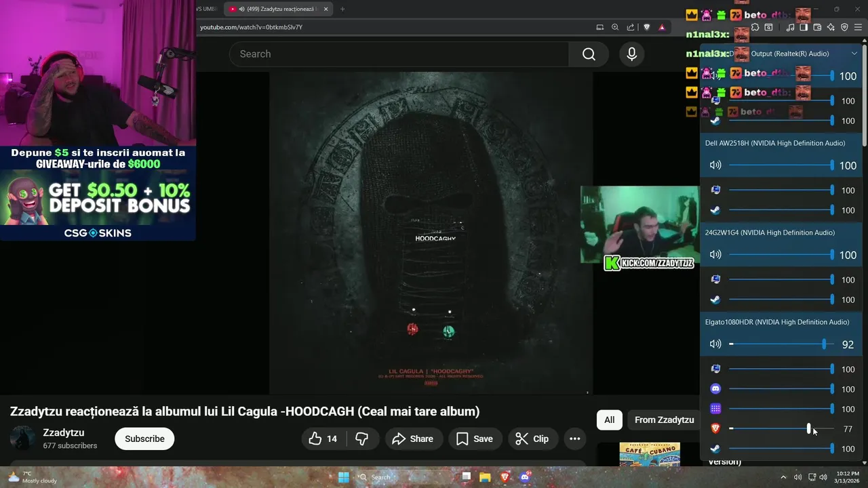Open more actions ellipsis under video

[574, 439]
